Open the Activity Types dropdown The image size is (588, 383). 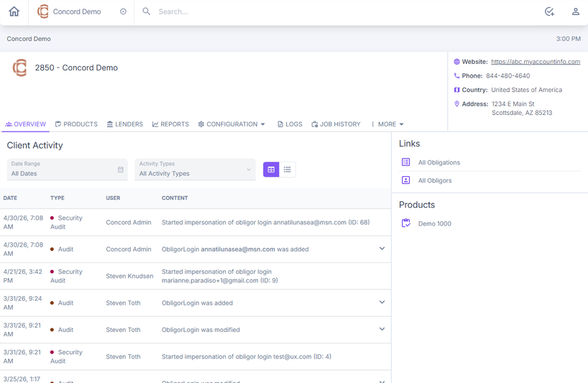coord(195,170)
